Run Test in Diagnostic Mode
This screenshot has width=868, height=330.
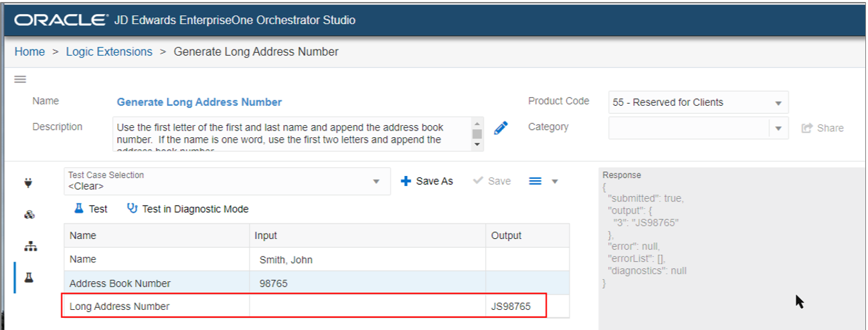[187, 209]
